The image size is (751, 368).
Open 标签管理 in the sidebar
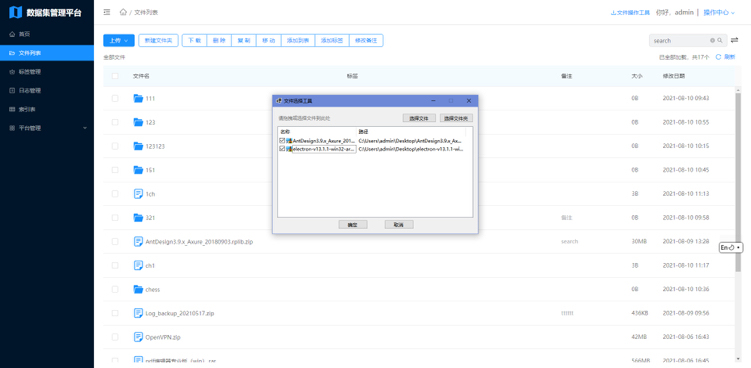point(47,72)
